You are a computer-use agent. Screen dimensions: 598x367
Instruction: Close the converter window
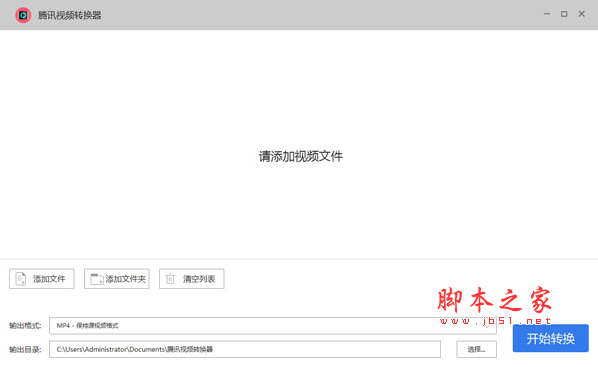pos(582,14)
